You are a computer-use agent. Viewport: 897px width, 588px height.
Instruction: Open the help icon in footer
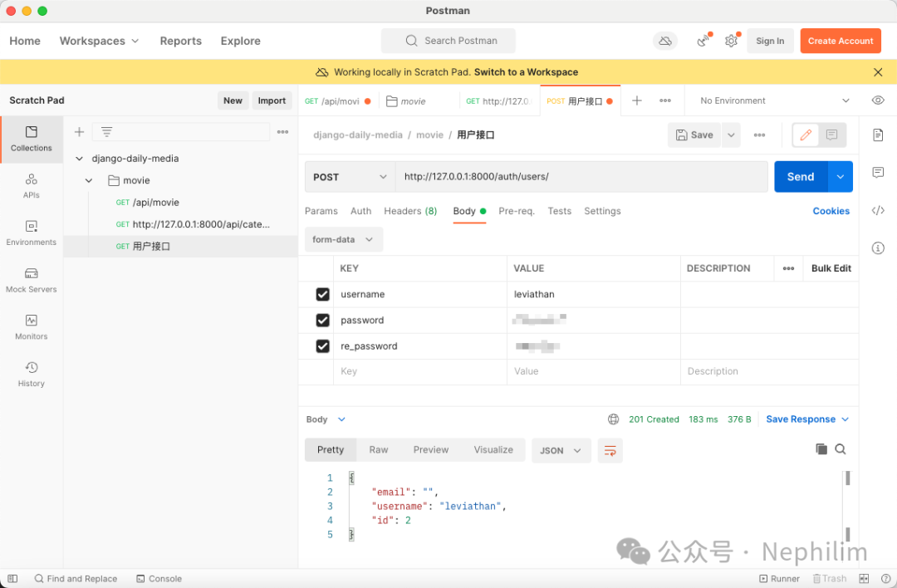pyautogui.click(x=885, y=578)
